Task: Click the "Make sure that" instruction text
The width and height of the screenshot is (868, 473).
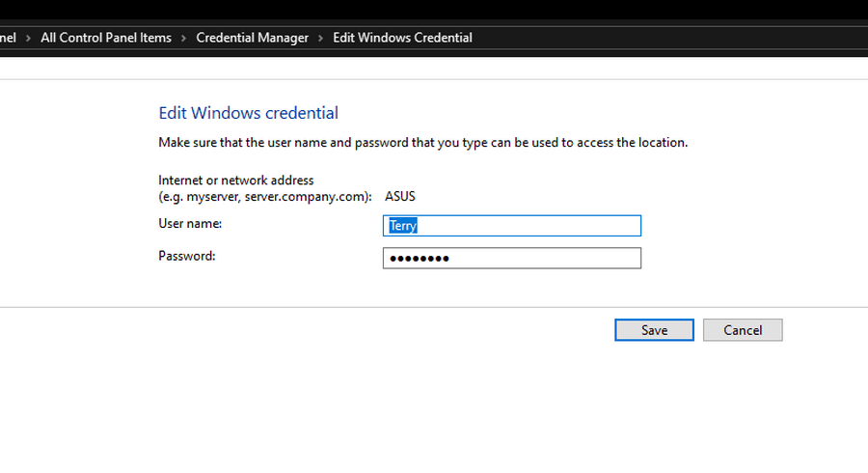Action: pos(422,142)
